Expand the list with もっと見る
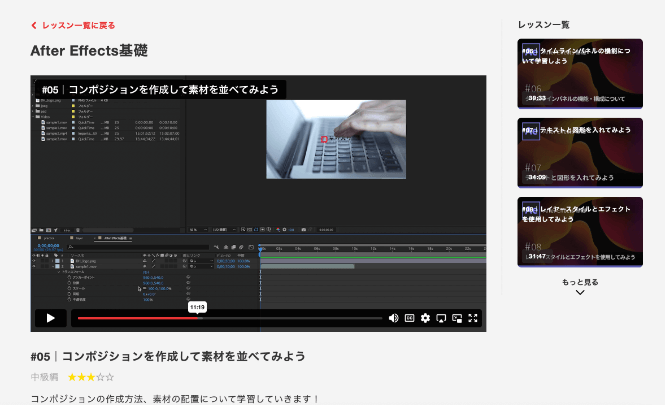 (580, 282)
